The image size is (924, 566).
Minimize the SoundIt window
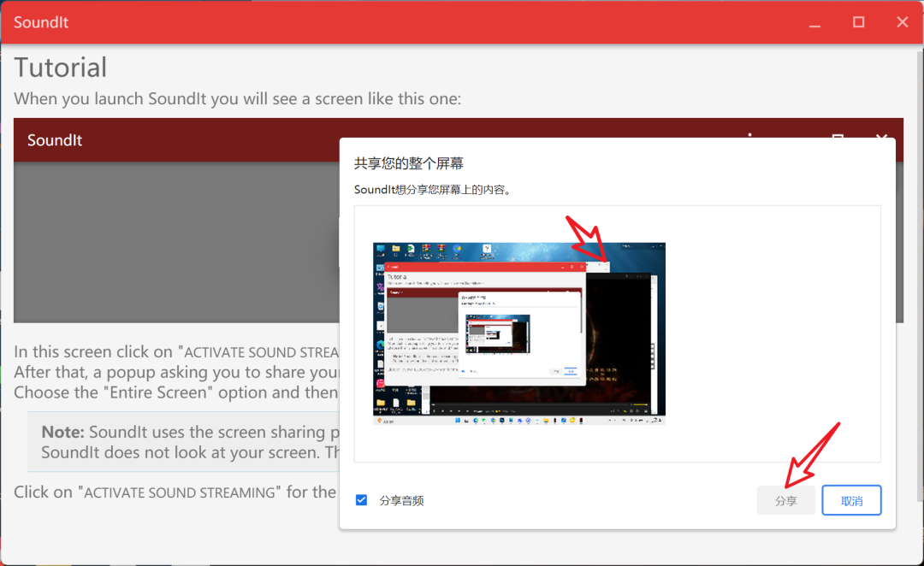[x=814, y=22]
